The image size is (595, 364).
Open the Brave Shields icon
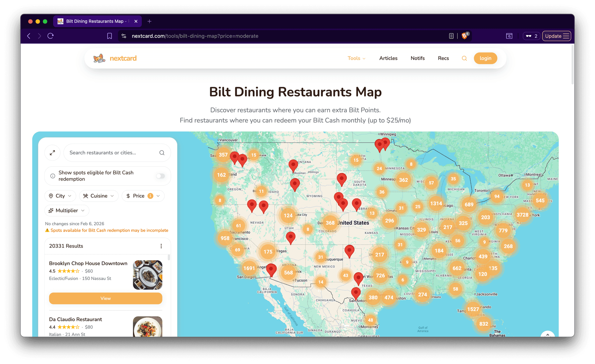465,36
